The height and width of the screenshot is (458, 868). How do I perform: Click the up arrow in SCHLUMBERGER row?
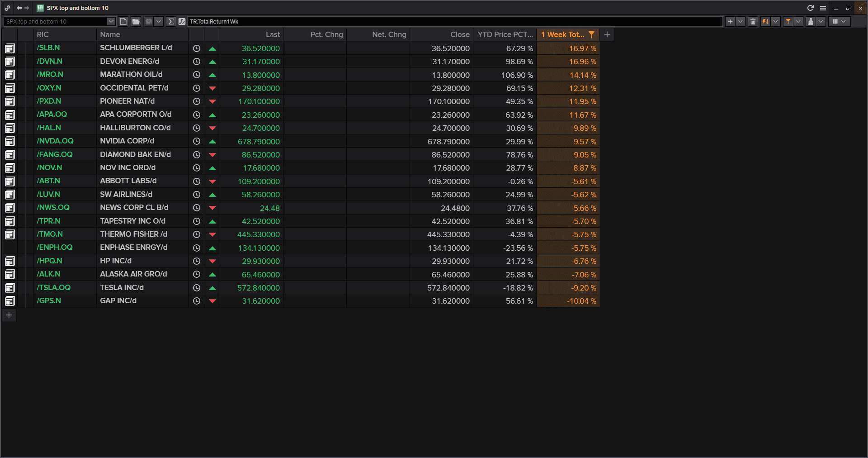212,48
